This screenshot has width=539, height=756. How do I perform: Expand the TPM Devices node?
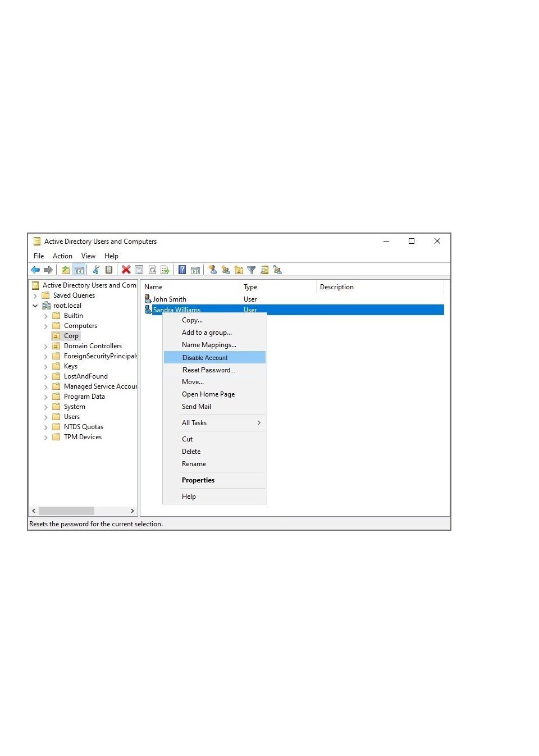pyautogui.click(x=46, y=438)
